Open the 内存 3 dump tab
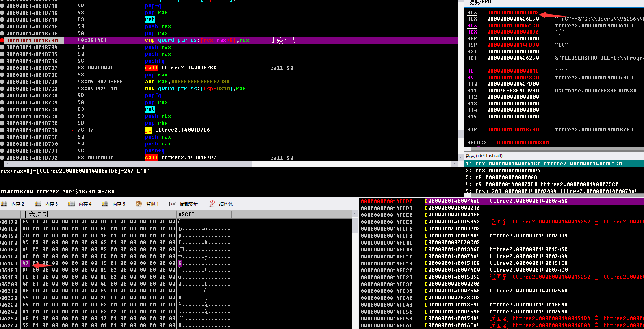Viewport: 644px width, 329px height. coord(46,204)
